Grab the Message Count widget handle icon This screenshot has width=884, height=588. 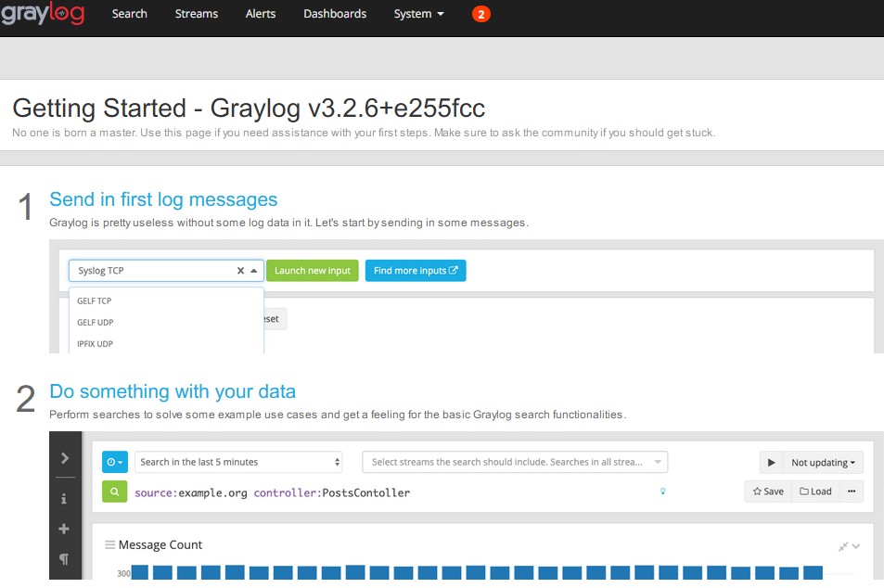point(110,544)
